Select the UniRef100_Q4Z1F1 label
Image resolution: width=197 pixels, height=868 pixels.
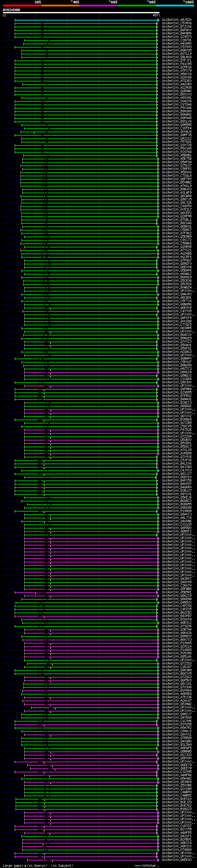coord(177,836)
